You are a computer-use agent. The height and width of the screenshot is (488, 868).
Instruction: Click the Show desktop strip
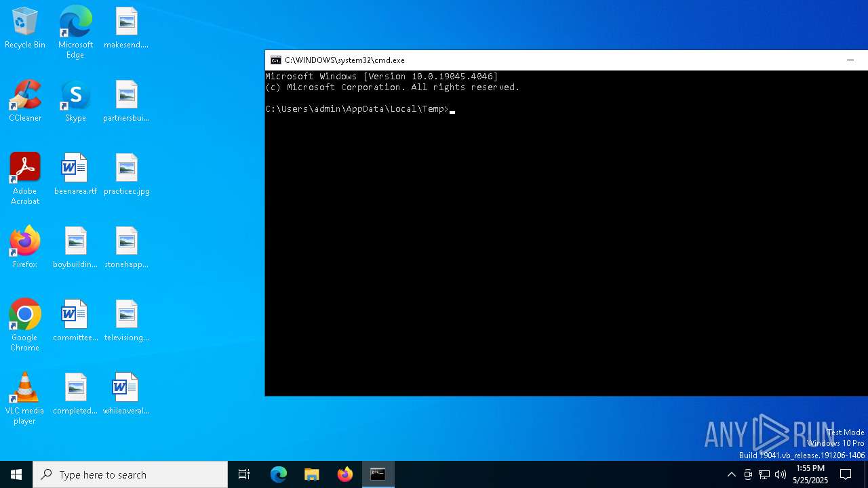click(x=866, y=474)
